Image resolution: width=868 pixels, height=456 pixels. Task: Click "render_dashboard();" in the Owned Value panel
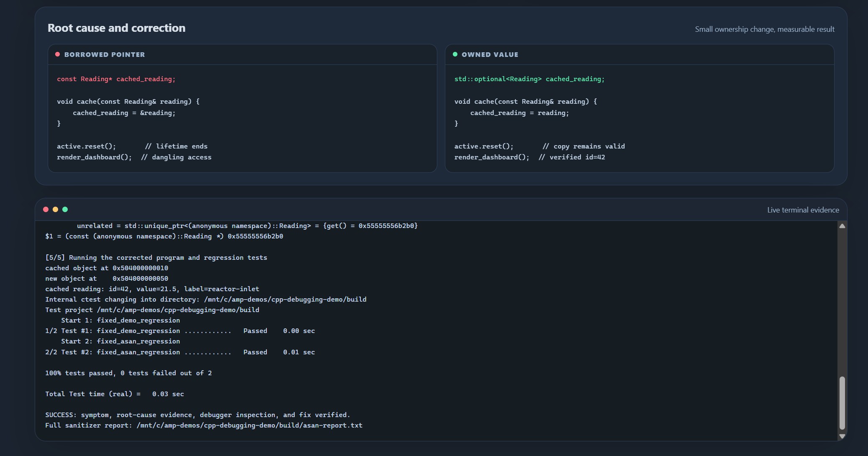pos(492,157)
